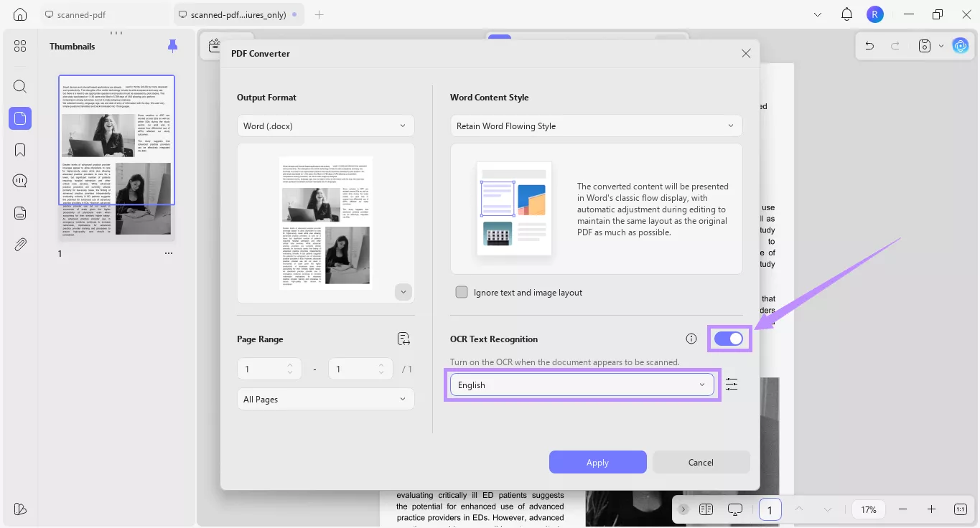Open the AI assistant
The height and width of the screenshot is (528, 980).
point(961,45)
